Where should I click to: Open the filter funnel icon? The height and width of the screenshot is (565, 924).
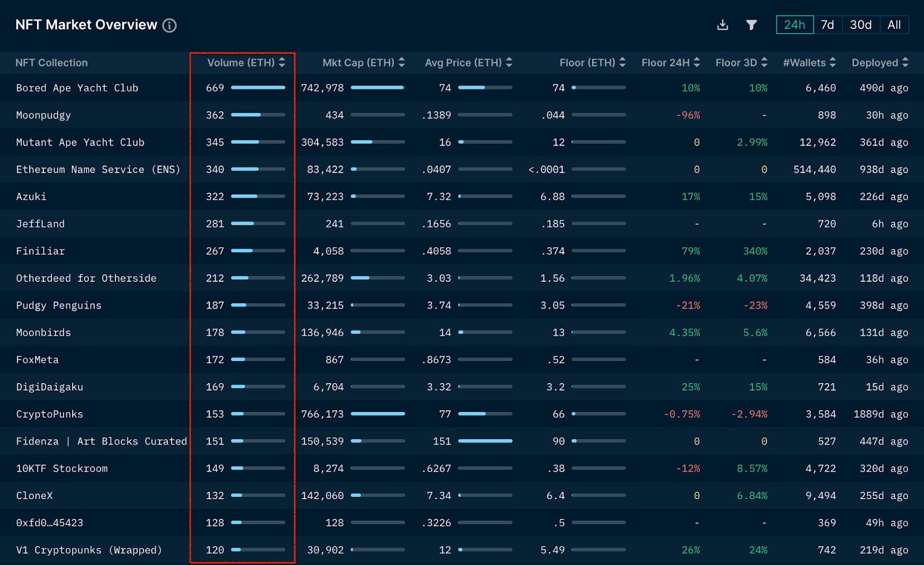pyautogui.click(x=751, y=25)
